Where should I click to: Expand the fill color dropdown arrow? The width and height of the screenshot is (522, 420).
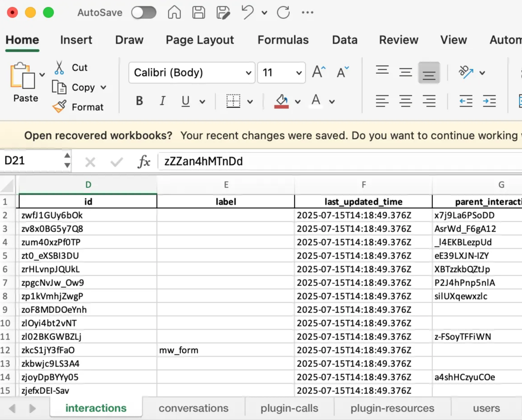pos(297,102)
